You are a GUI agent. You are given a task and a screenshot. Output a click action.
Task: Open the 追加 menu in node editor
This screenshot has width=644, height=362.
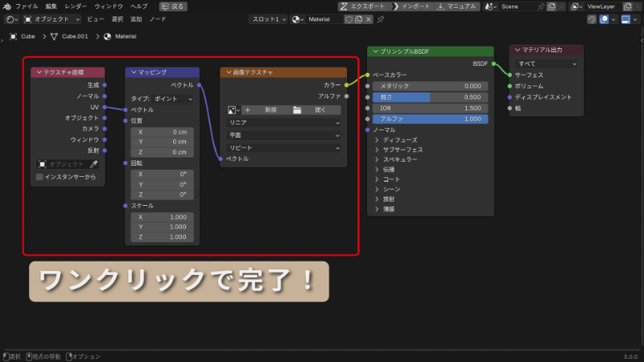(x=136, y=19)
